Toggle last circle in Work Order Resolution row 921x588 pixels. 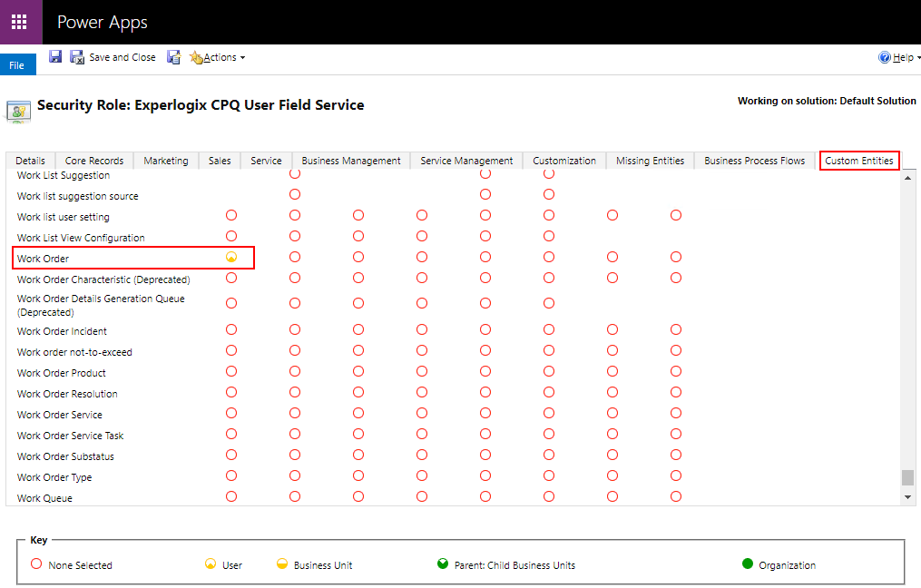(x=676, y=392)
